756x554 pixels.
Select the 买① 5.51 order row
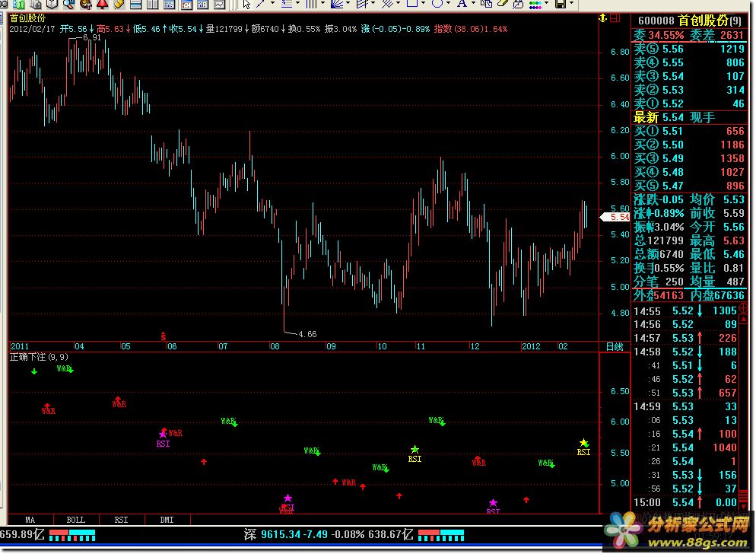click(690, 131)
